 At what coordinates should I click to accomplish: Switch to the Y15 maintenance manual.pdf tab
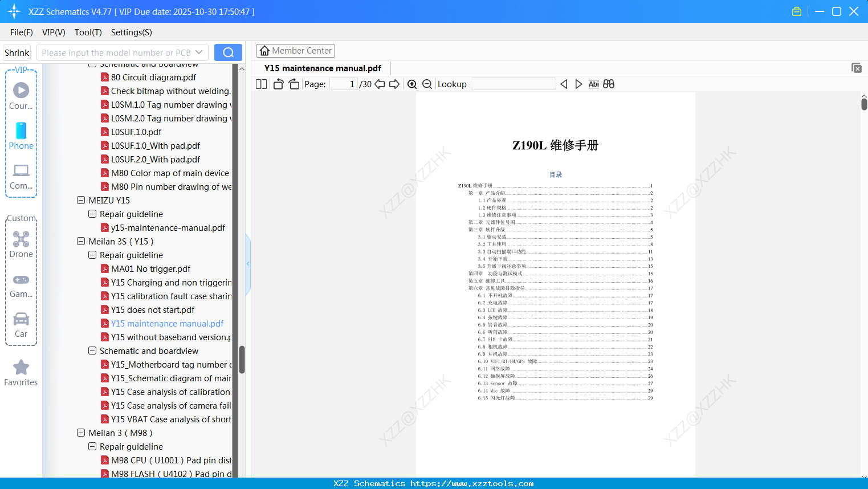pyautogui.click(x=321, y=68)
